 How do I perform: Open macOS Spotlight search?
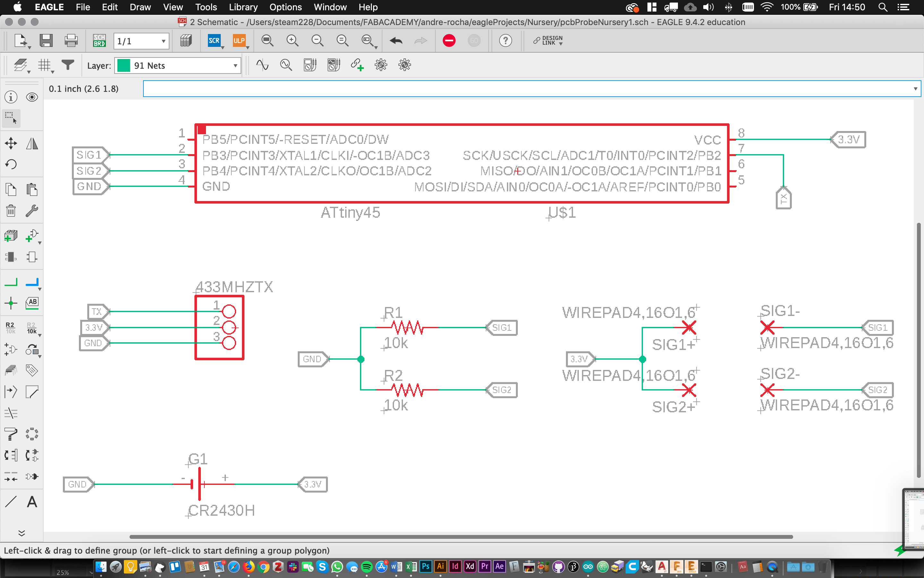click(882, 7)
